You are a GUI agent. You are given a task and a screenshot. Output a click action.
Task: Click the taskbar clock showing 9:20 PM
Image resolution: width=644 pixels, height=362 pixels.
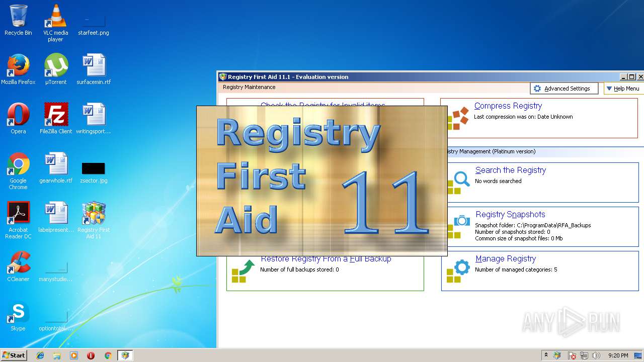click(618, 355)
